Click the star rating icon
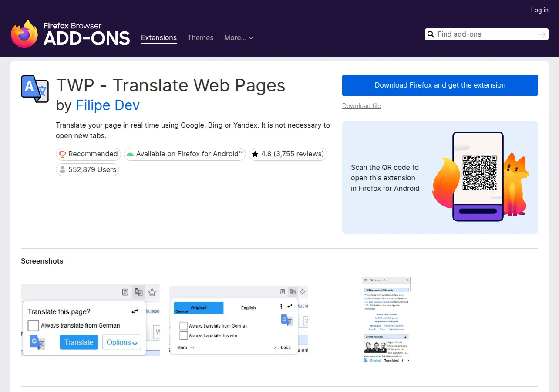This screenshot has height=392, width=559. (x=255, y=154)
